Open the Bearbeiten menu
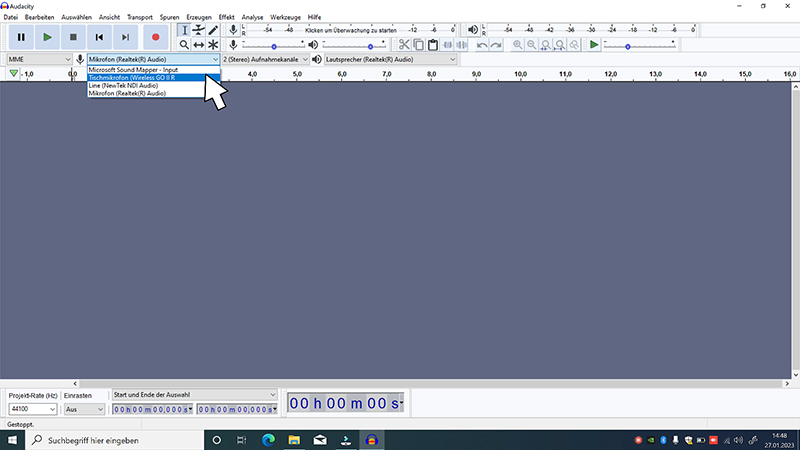Image resolution: width=800 pixels, height=450 pixels. click(39, 17)
